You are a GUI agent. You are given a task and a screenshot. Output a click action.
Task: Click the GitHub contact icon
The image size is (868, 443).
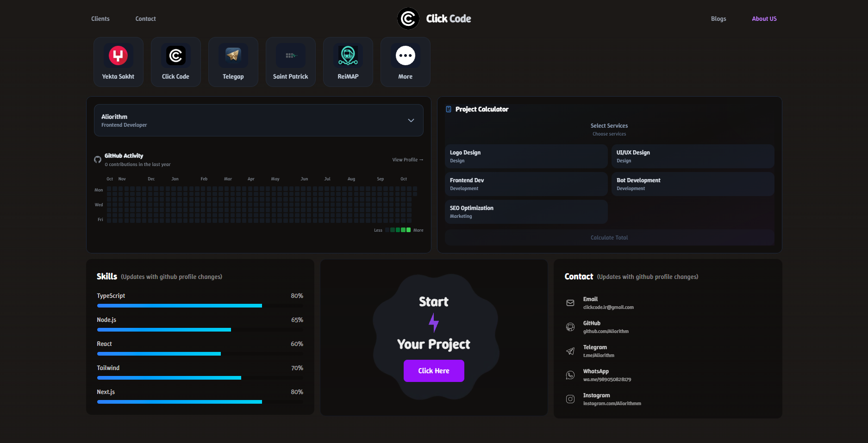[570, 327]
